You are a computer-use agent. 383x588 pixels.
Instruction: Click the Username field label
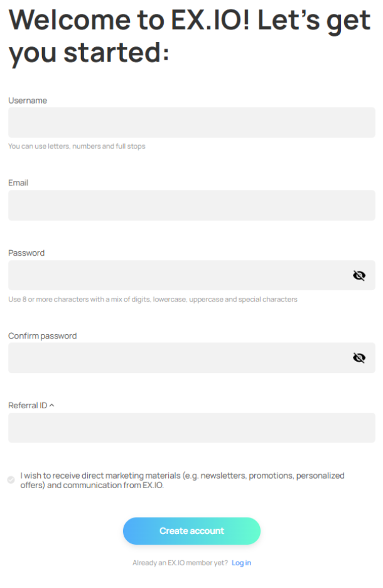[28, 101]
